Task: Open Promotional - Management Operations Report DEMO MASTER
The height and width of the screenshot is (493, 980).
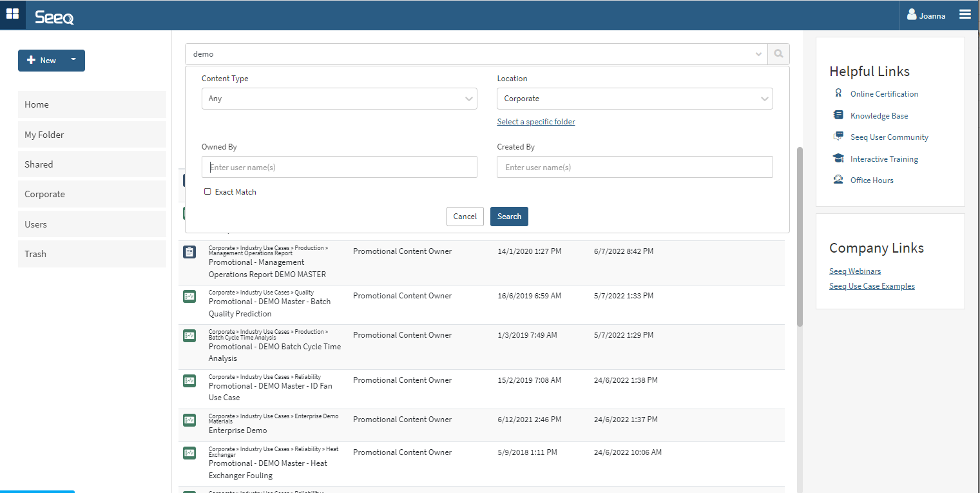Action: point(267,268)
